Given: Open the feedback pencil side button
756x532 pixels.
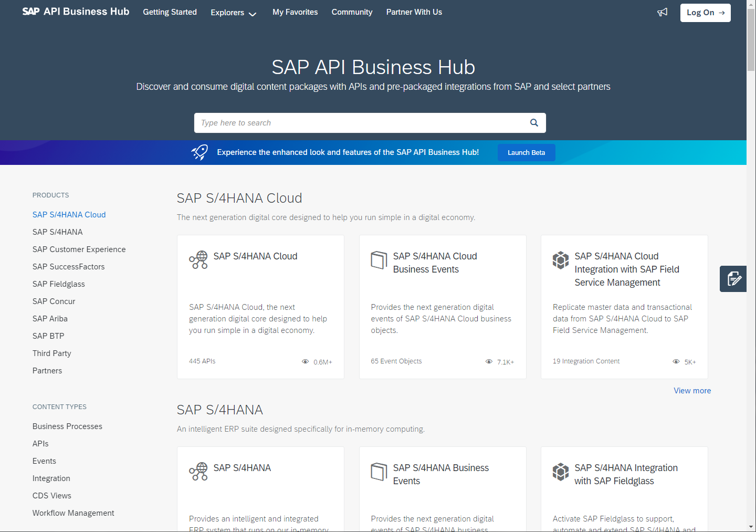Looking at the screenshot, I should click(x=733, y=279).
